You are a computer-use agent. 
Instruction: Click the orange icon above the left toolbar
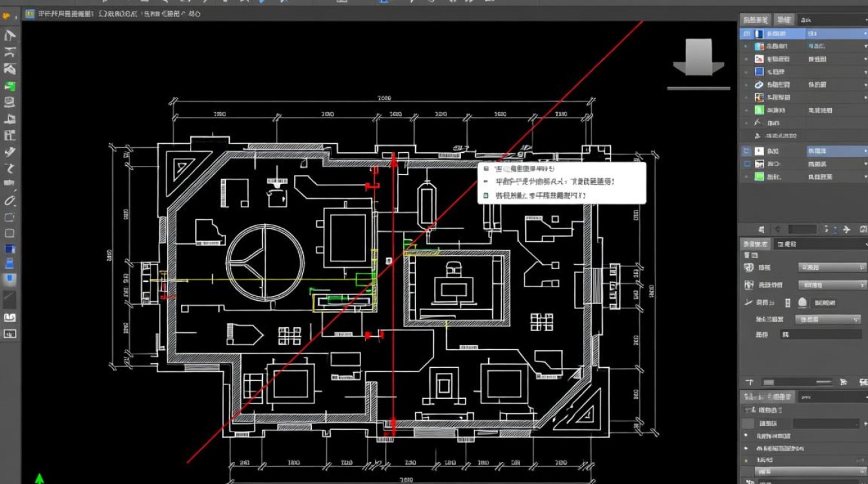[8, 15]
